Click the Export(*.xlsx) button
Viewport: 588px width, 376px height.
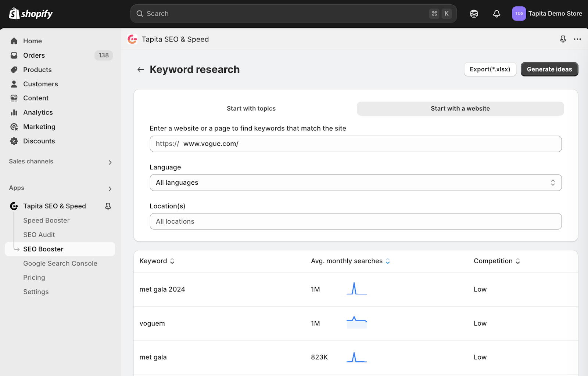pos(490,69)
